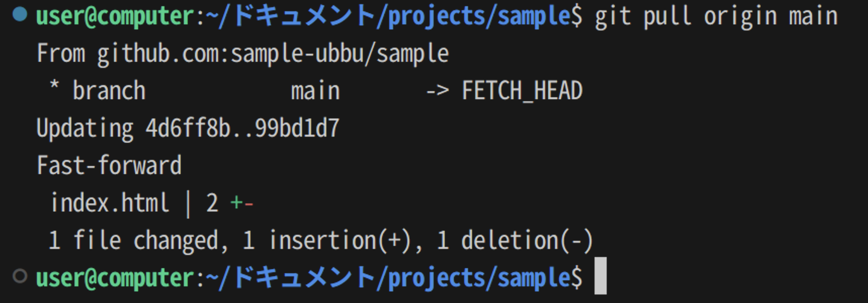Screen dimensions: 868x303
Task: Click the git pull origin main command
Action: pos(716,17)
